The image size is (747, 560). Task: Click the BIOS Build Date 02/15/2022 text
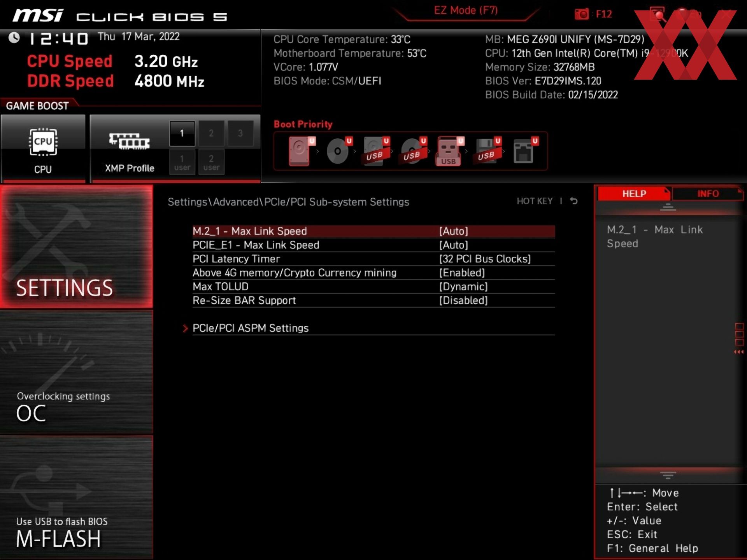coord(551,95)
